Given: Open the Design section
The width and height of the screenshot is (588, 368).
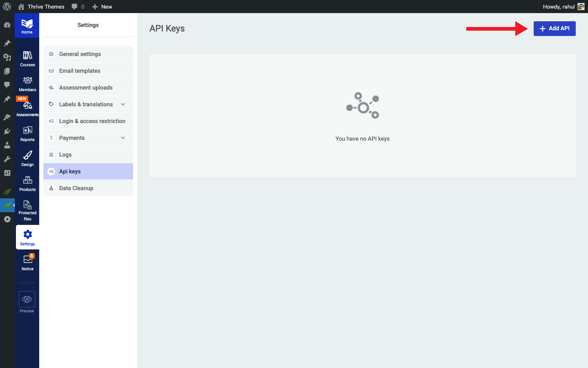Looking at the screenshot, I should [x=27, y=159].
